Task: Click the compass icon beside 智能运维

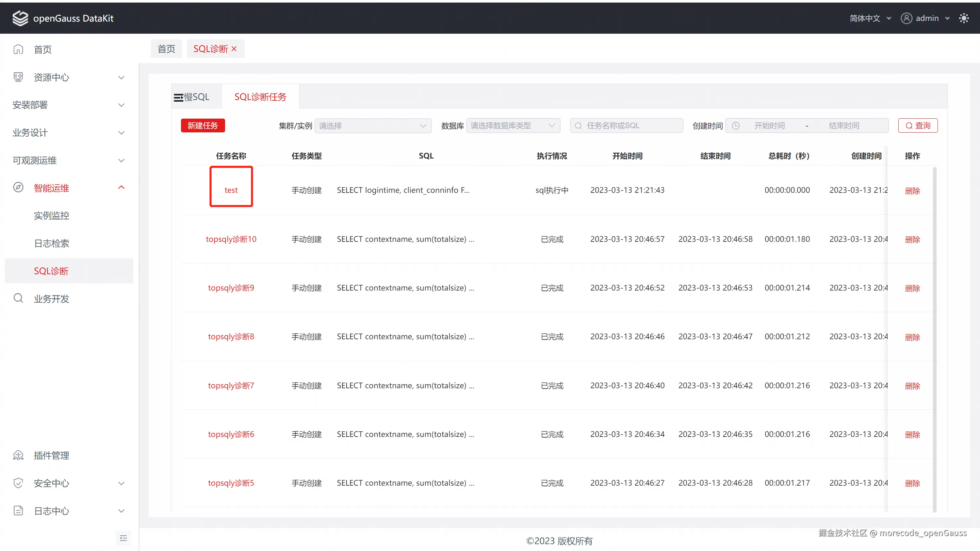Action: pos(18,188)
